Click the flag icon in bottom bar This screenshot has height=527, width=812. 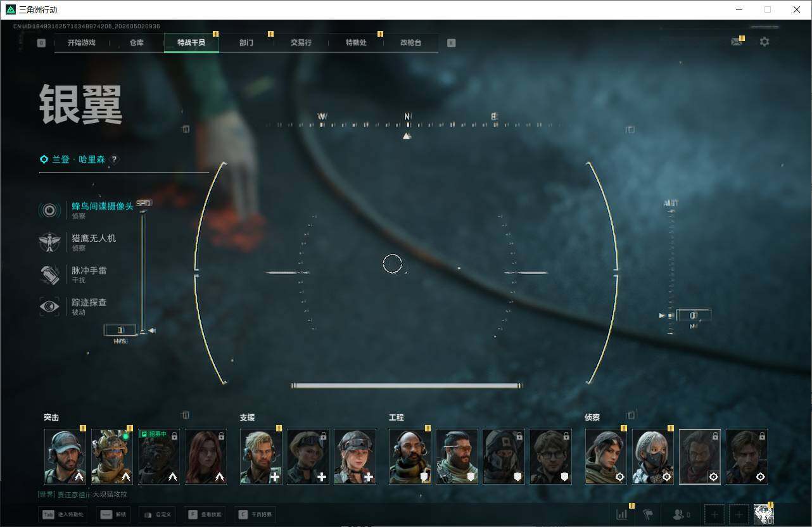tap(647, 514)
